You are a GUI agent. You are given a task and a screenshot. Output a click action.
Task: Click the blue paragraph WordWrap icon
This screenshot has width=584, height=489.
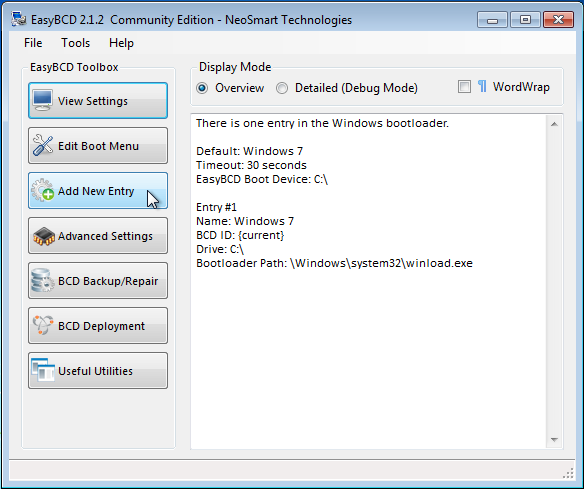pos(482,86)
